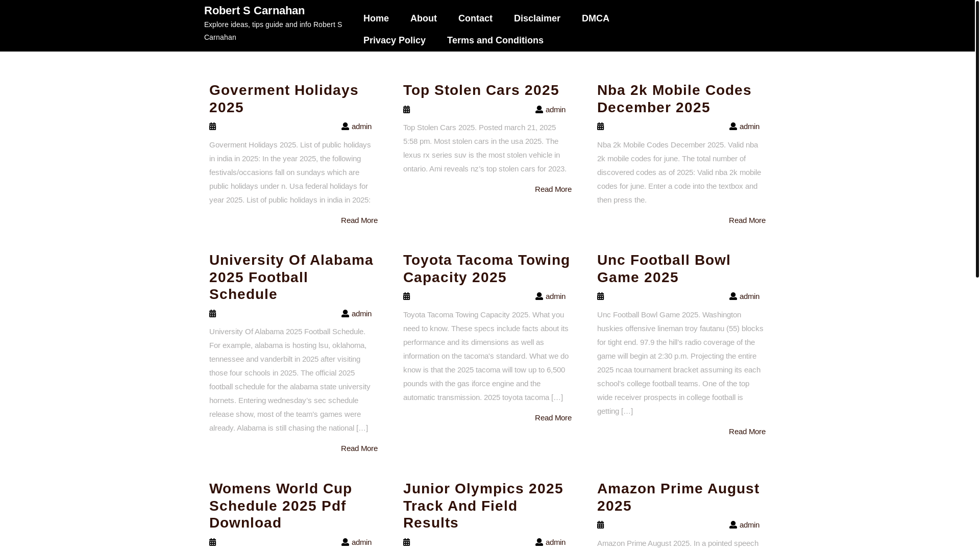The height and width of the screenshot is (551, 980).
Task: Read More on University Of Alabama post
Action: (359, 448)
